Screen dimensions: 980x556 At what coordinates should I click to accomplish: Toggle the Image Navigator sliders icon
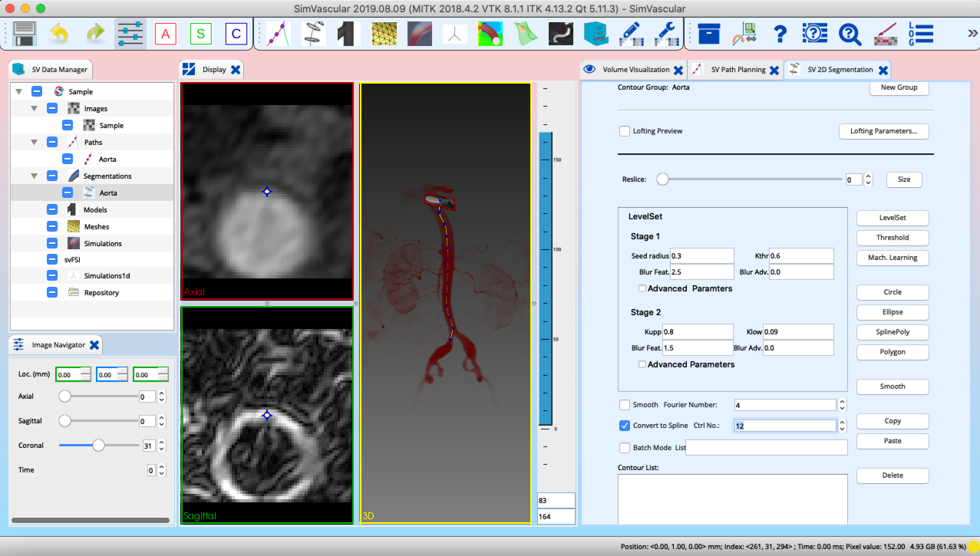pyautogui.click(x=130, y=34)
